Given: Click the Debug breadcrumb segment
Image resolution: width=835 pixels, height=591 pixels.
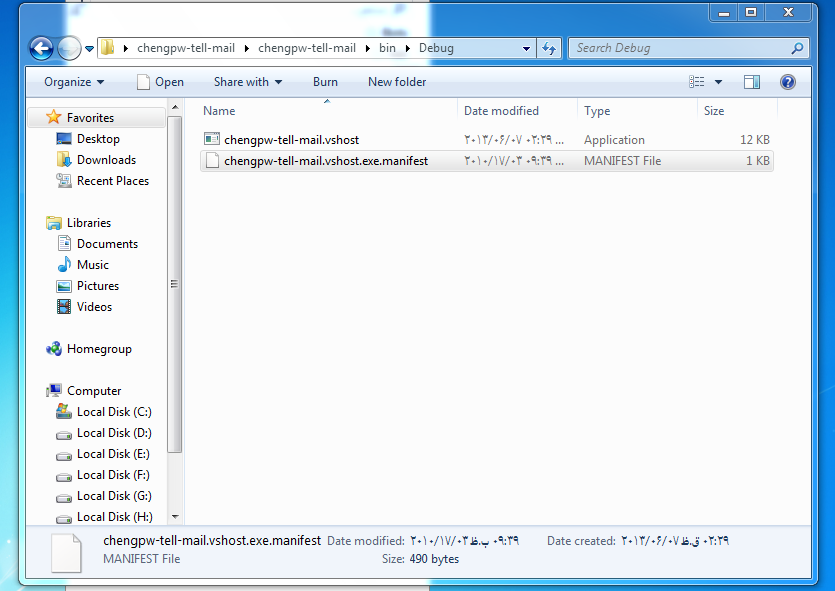Looking at the screenshot, I should [x=436, y=48].
